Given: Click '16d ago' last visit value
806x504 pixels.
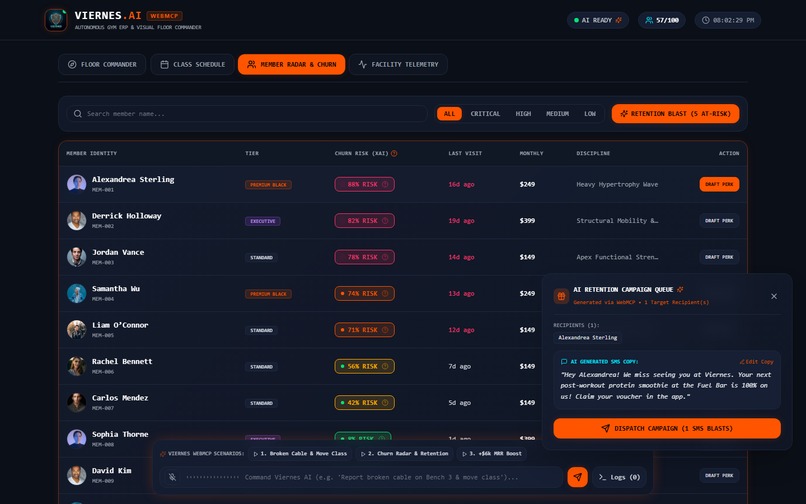Looking at the screenshot, I should click(461, 184).
